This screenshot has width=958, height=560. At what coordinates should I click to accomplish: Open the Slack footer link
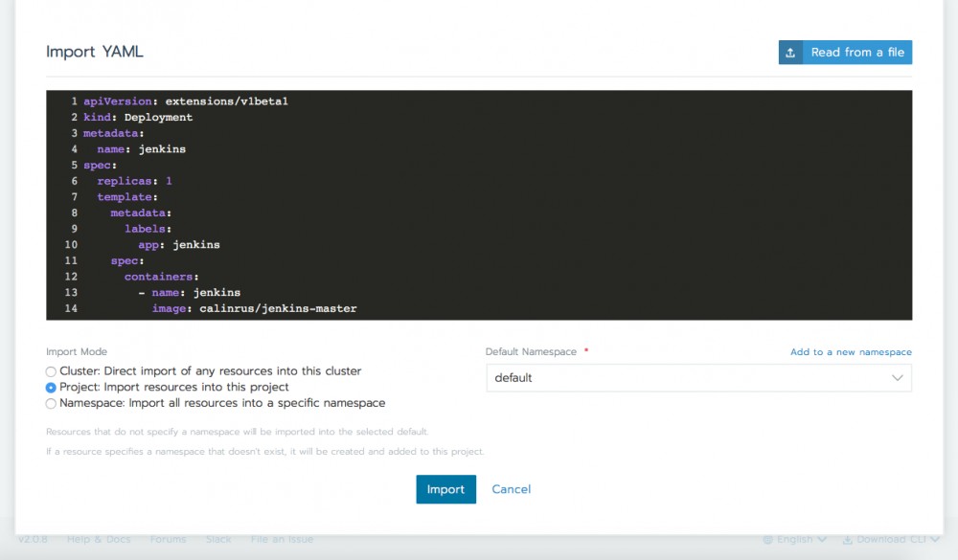218,539
